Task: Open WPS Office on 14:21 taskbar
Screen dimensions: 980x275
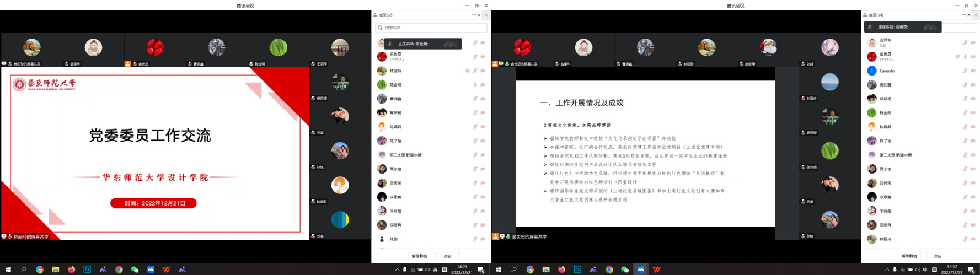Action: click(166, 269)
